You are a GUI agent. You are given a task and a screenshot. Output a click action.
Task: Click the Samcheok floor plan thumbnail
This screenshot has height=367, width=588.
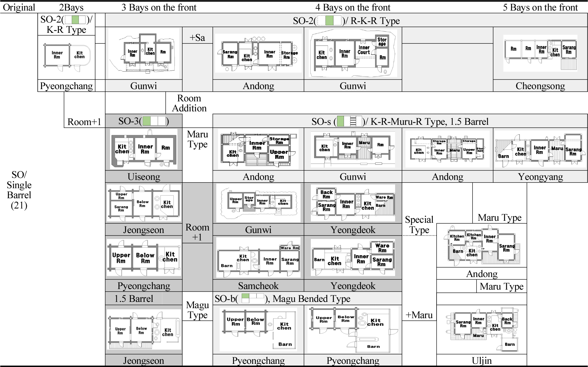pyautogui.click(x=258, y=257)
